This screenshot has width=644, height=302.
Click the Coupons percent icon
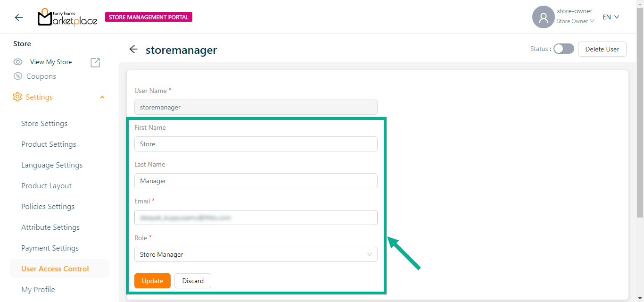(x=18, y=76)
